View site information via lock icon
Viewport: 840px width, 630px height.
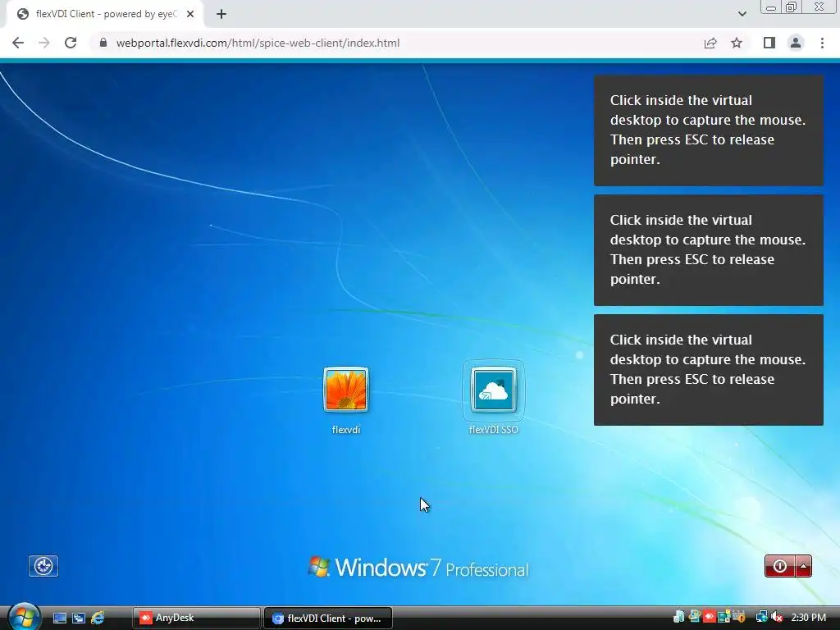(x=103, y=43)
